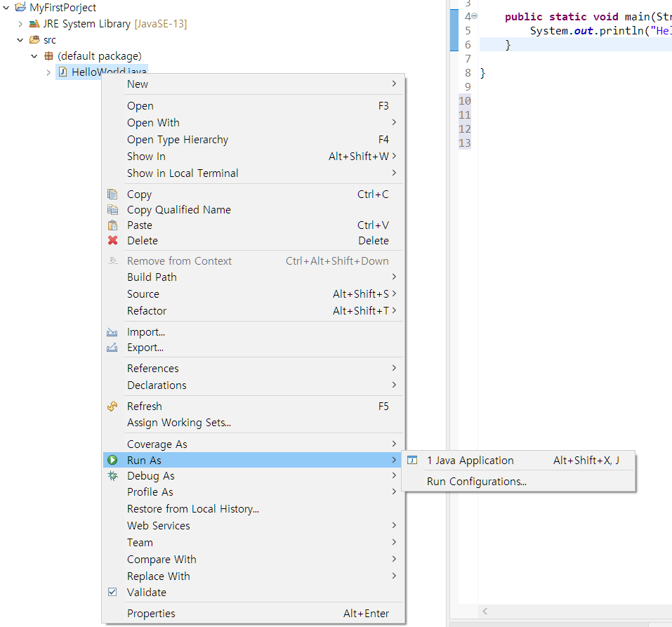Click the green Run As play icon

tap(112, 460)
